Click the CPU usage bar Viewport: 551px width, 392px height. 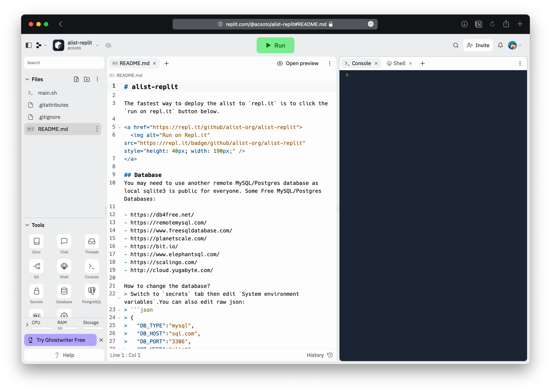[x=42, y=328]
